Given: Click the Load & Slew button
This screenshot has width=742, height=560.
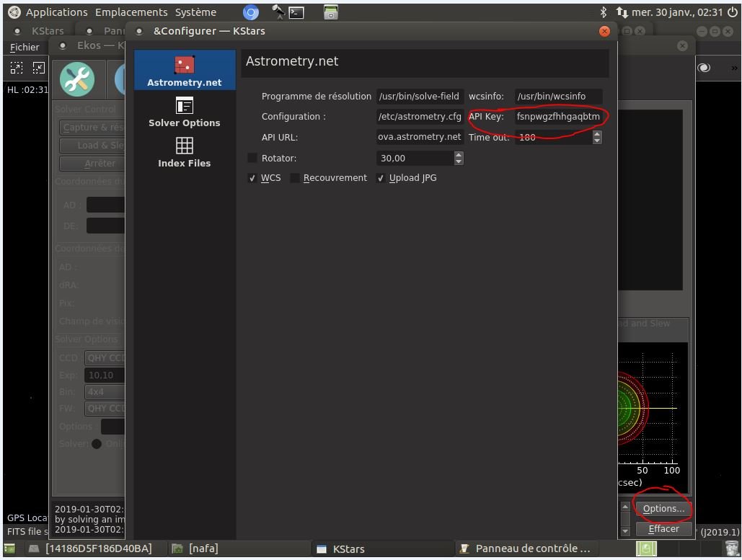Looking at the screenshot, I should coord(92,145).
